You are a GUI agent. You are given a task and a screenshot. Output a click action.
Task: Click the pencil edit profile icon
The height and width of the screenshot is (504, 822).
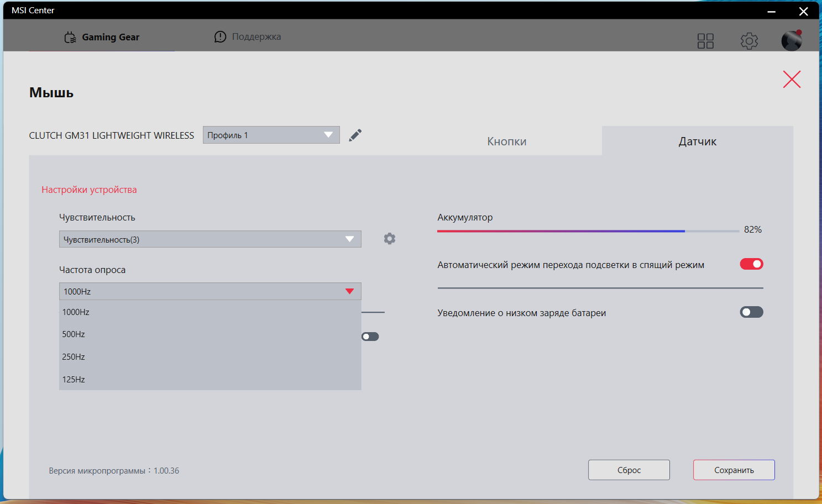(355, 135)
